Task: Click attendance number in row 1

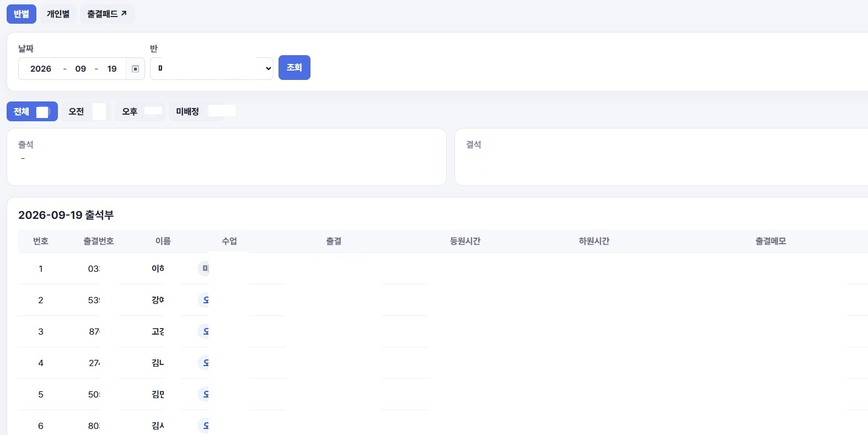Action: [x=94, y=268]
